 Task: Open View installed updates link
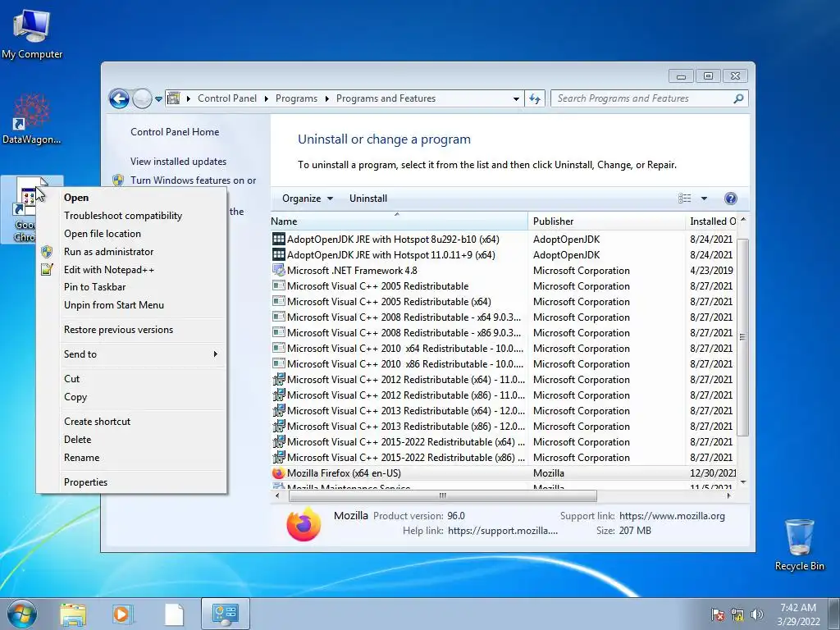[x=178, y=162]
